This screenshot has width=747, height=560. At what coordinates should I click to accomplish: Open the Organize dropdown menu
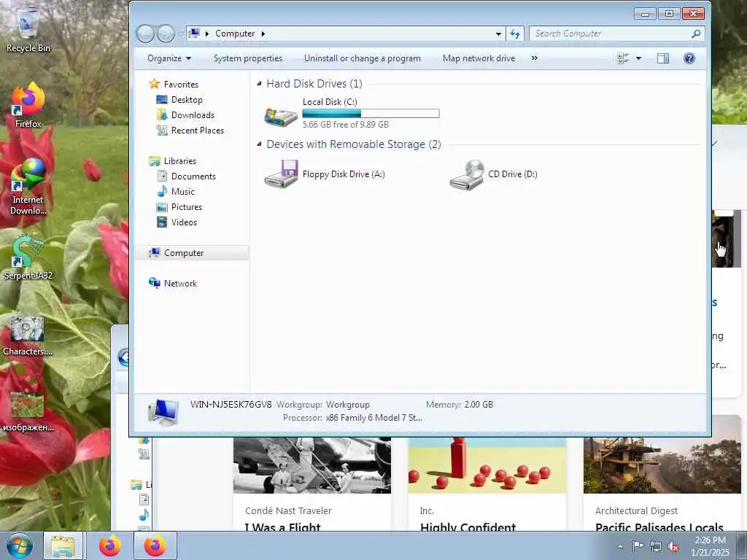click(169, 58)
